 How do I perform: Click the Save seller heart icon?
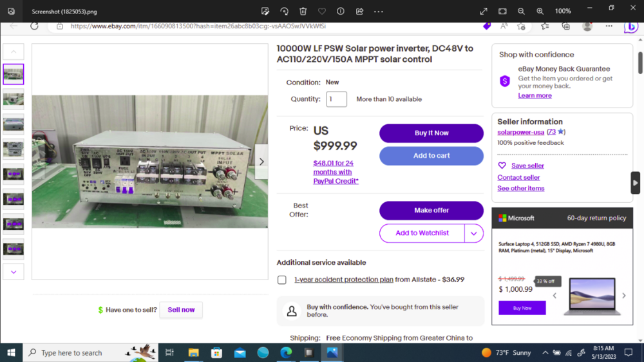[x=502, y=166]
